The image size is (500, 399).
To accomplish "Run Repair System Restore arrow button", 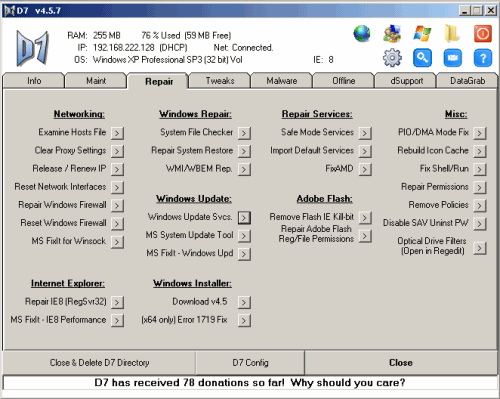I will (x=244, y=151).
